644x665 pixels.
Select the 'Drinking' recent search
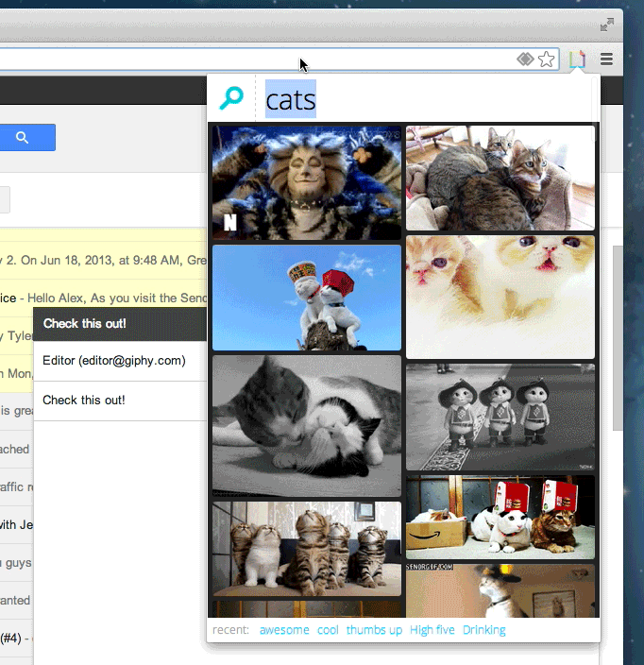coord(483,630)
